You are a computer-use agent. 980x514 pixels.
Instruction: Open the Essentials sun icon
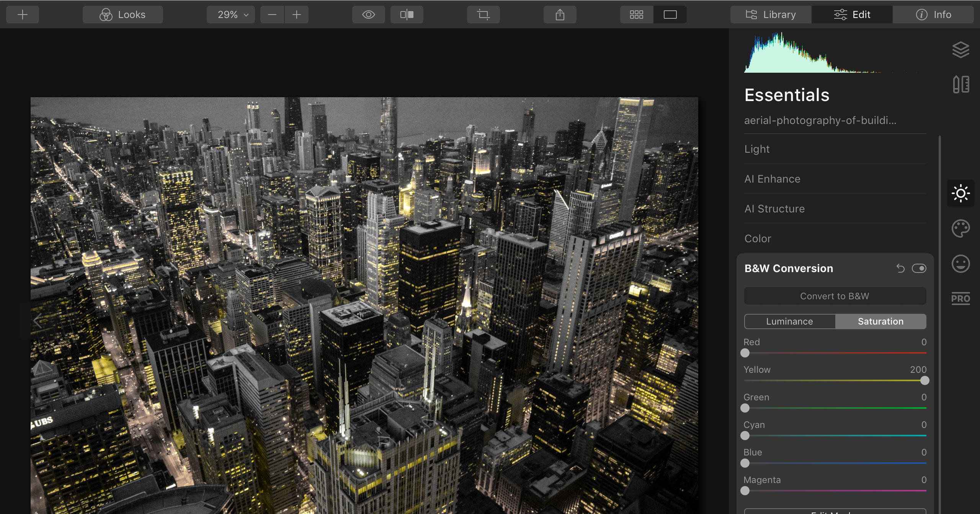[961, 193]
